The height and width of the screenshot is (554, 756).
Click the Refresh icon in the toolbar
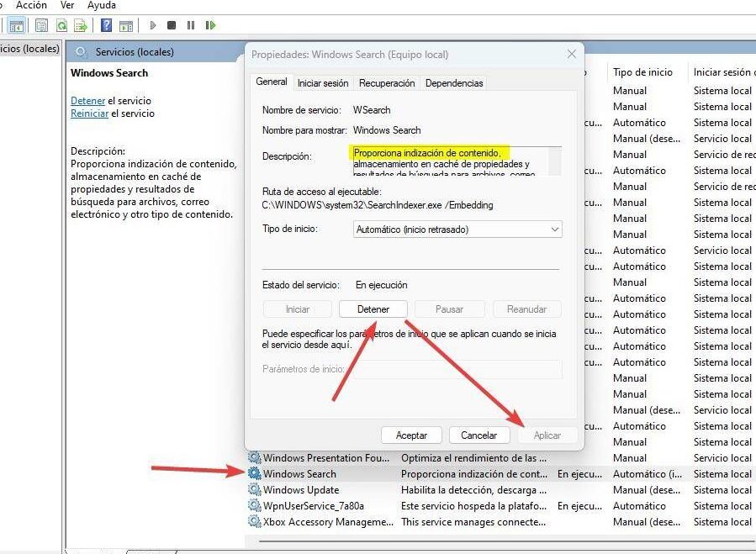point(61,25)
